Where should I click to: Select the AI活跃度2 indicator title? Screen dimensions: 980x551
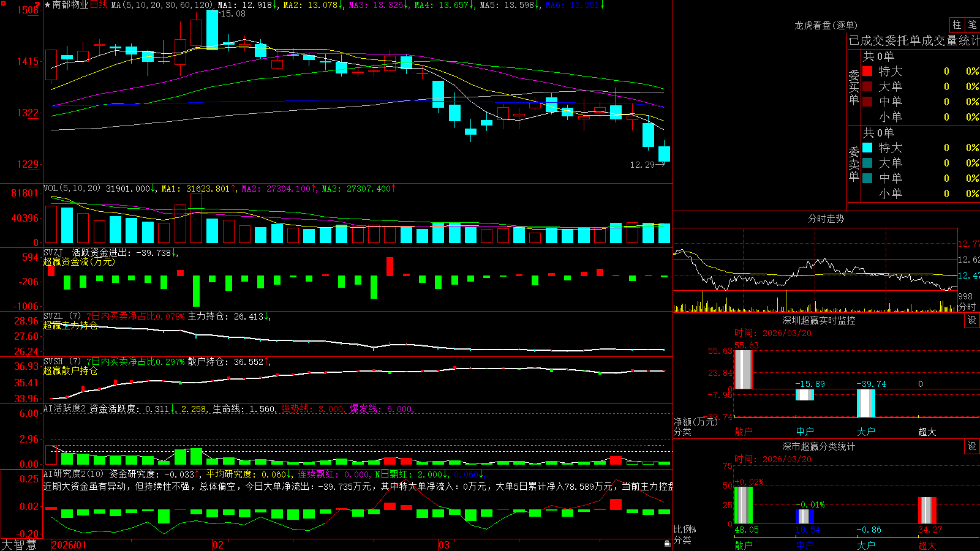click(65, 408)
